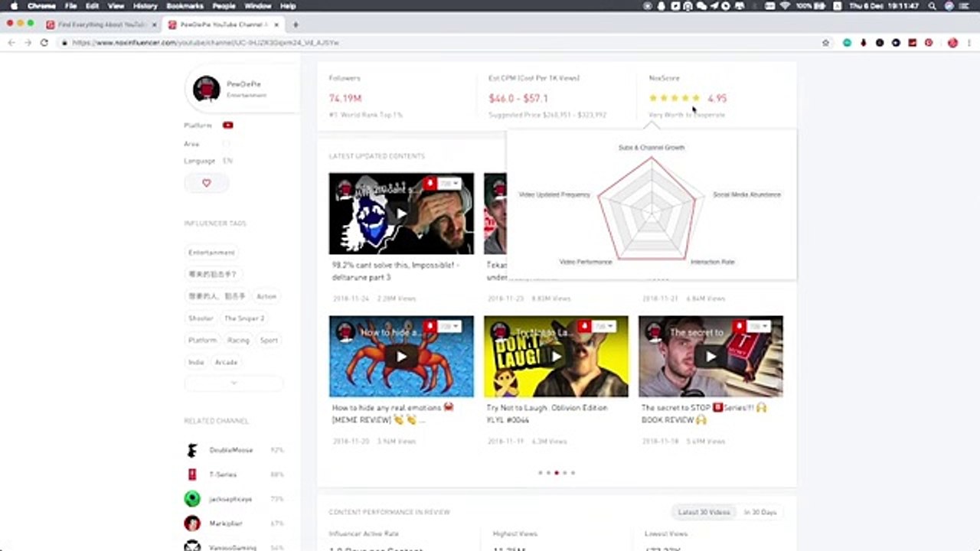Click Markiplier channel avatar icon
This screenshot has width=980, height=551.
pos(192,523)
